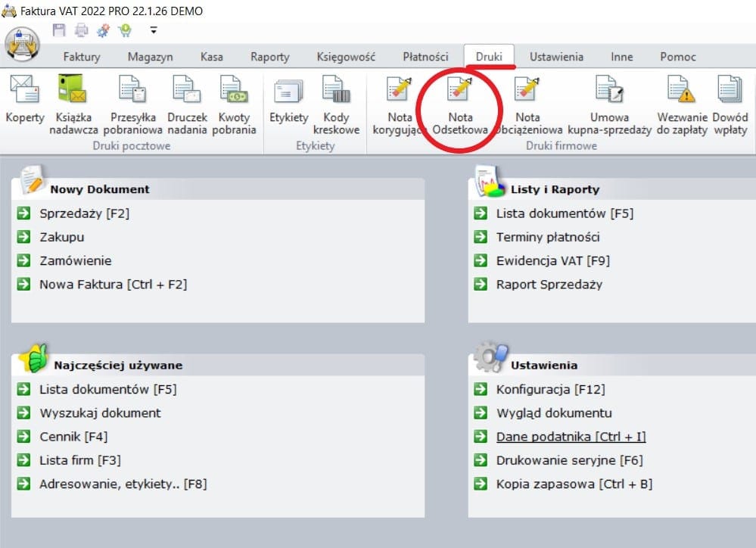Click the save icon in quick access toolbar
The height and width of the screenshot is (548, 756).
pos(60,30)
